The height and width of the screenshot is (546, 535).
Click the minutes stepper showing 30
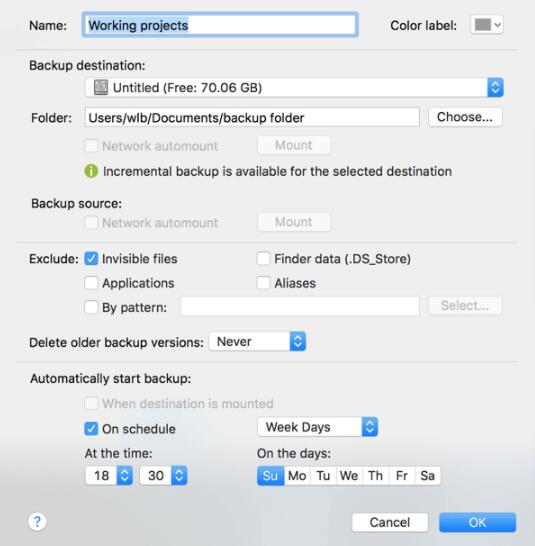pos(179,475)
